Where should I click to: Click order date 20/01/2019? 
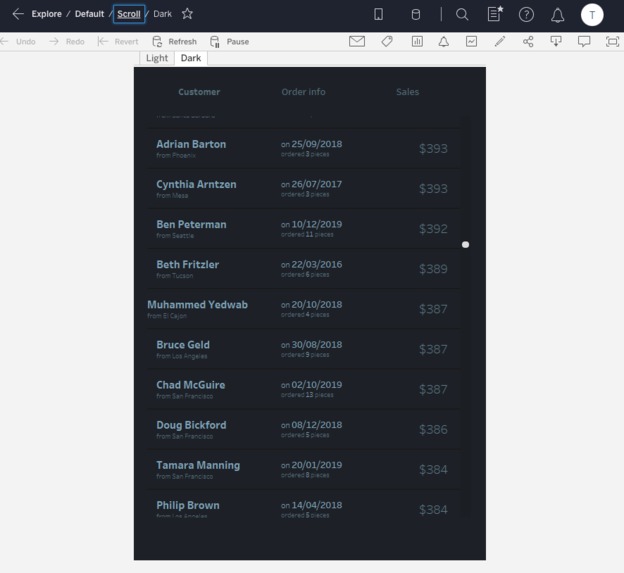click(317, 465)
